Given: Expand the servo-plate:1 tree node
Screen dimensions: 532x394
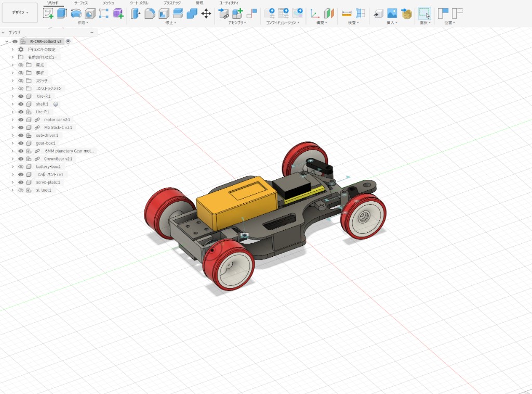Looking at the screenshot, I should click(12, 182).
